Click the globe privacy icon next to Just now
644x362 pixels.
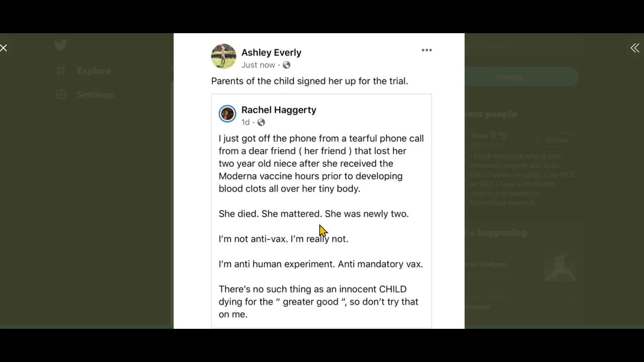click(286, 65)
